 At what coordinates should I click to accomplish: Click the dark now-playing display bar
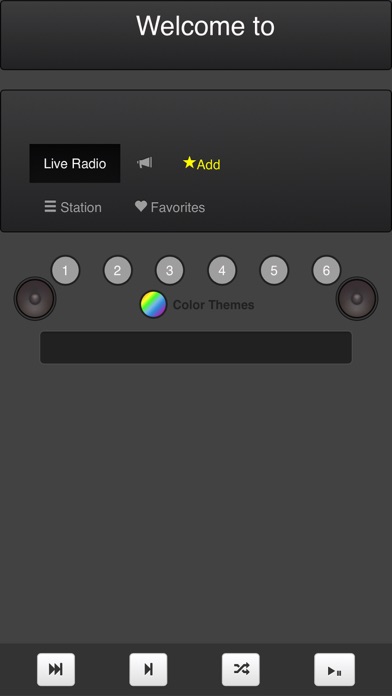pyautogui.click(x=196, y=348)
